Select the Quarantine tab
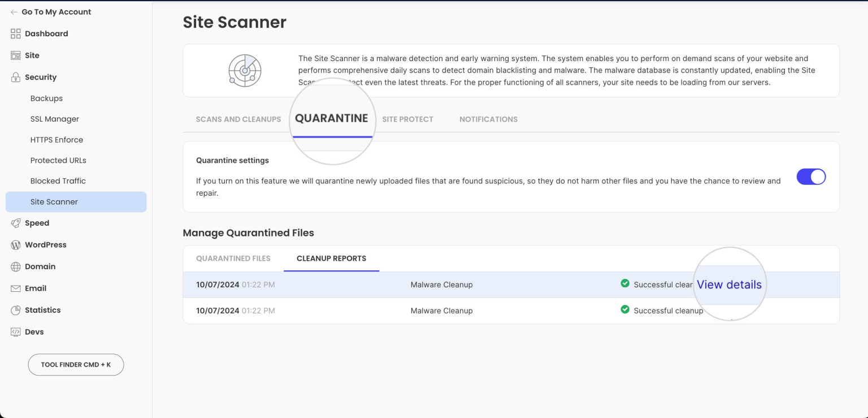The image size is (868, 418). click(x=332, y=118)
